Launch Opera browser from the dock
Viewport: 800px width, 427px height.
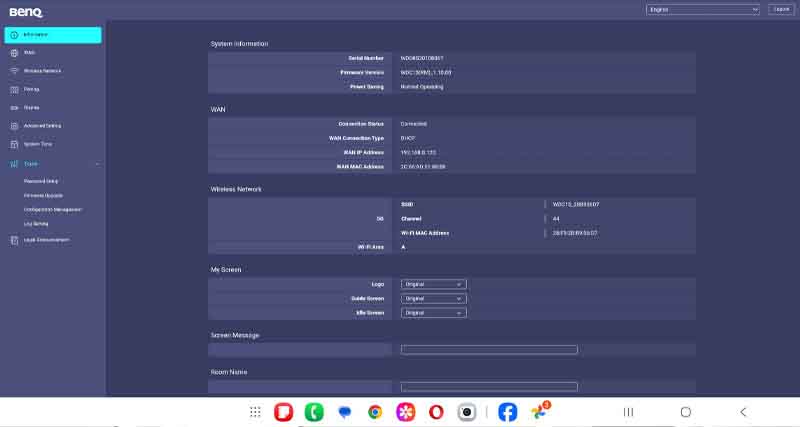coord(436,412)
